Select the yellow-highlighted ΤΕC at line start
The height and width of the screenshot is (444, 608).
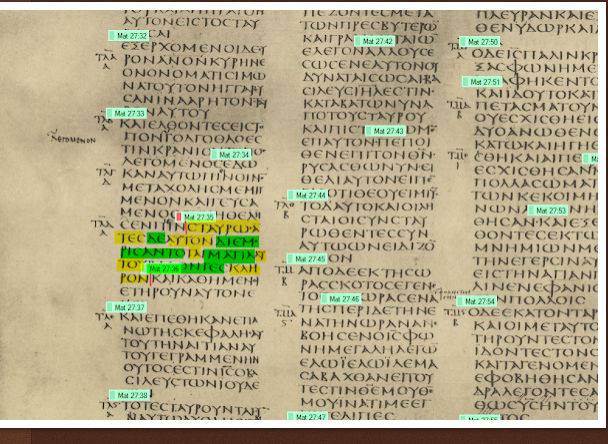130,238
